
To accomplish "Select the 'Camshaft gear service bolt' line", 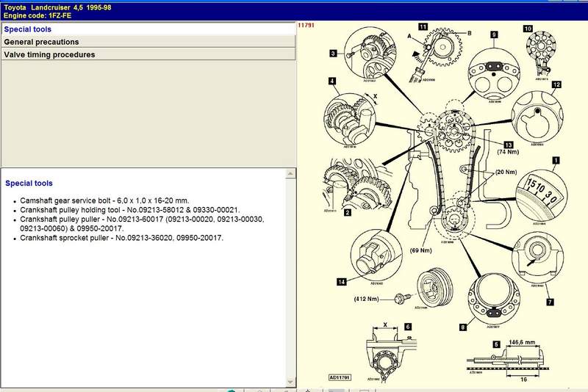I will (104, 200).
